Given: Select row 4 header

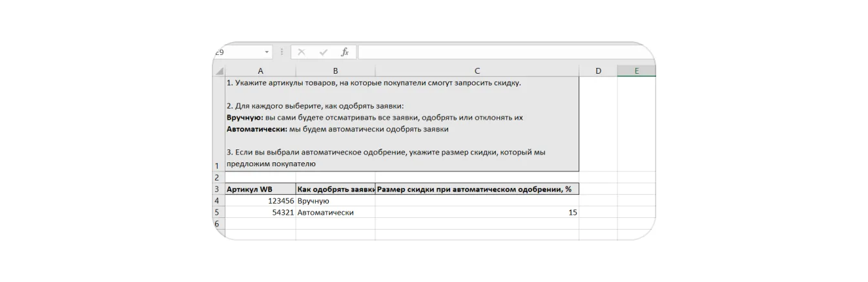Looking at the screenshot, I should point(218,201).
